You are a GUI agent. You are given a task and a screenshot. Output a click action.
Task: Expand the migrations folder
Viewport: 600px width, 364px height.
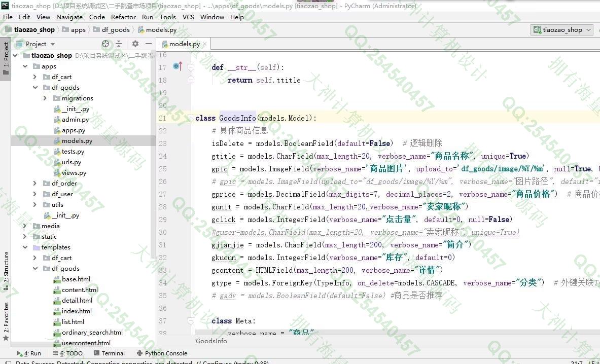pyautogui.click(x=45, y=98)
